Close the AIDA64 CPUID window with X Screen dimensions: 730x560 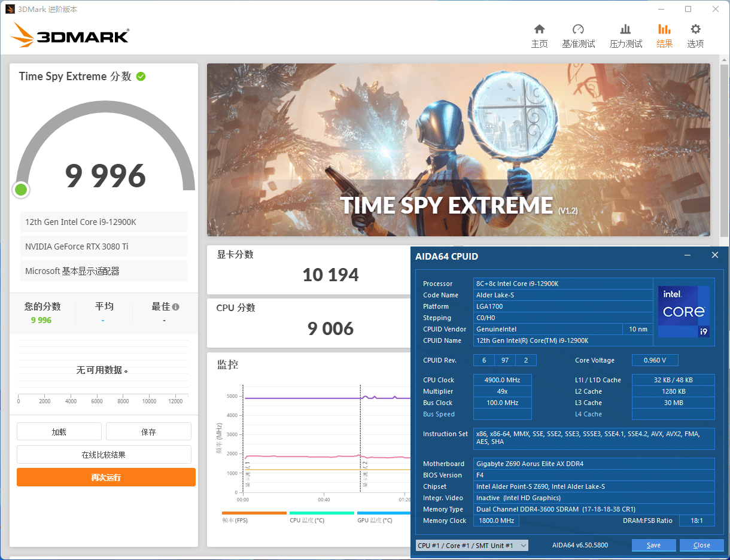pos(715,255)
